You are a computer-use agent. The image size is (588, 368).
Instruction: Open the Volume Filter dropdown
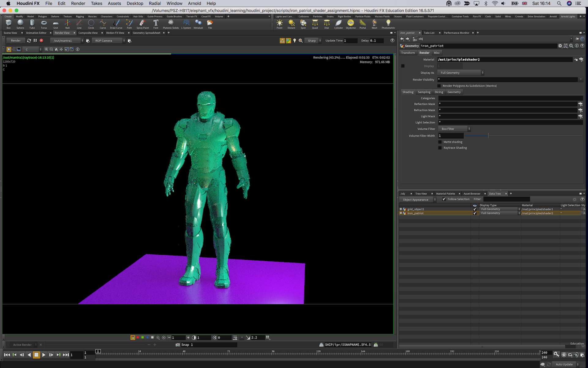(x=454, y=128)
